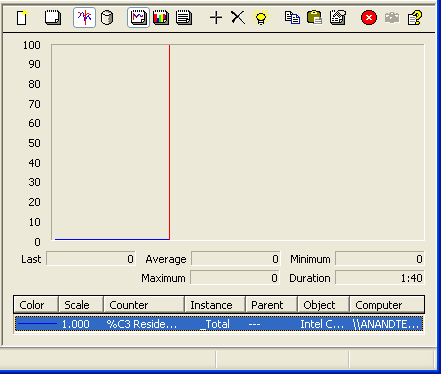Click the Object column header
Image resolution: width=441 pixels, height=374 pixels.
[x=324, y=305]
